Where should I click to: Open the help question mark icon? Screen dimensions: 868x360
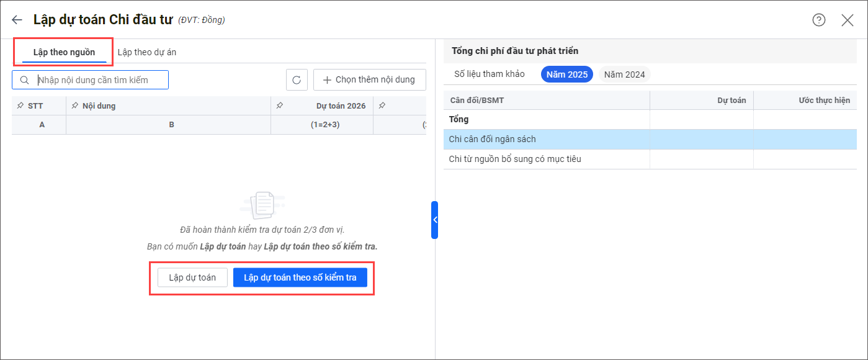[x=819, y=20]
